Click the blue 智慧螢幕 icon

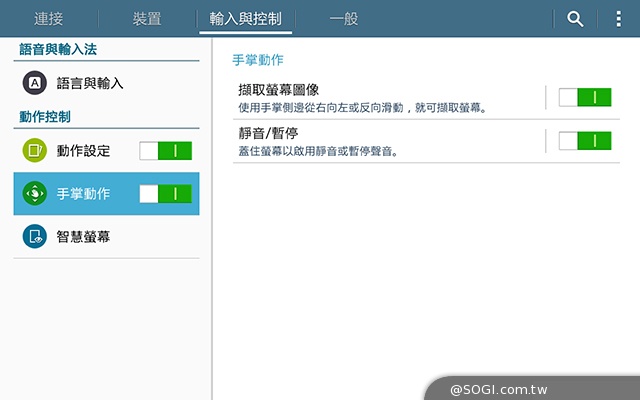(x=34, y=236)
